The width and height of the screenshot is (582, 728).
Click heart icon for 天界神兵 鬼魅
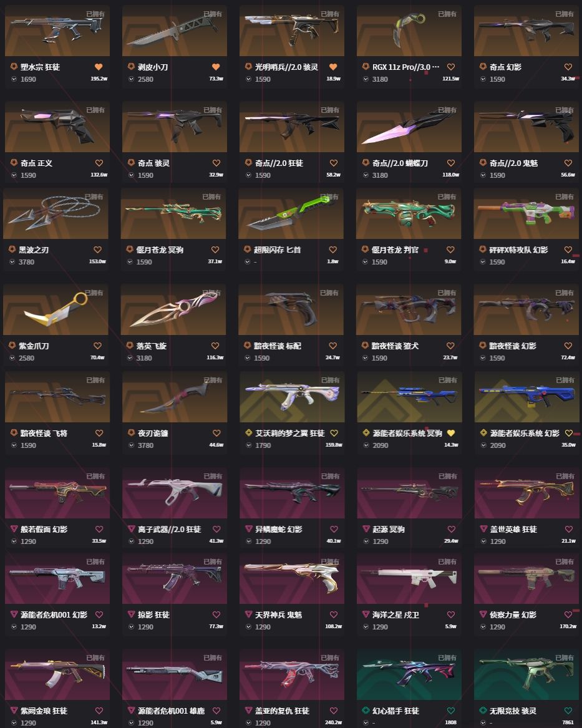(333, 614)
